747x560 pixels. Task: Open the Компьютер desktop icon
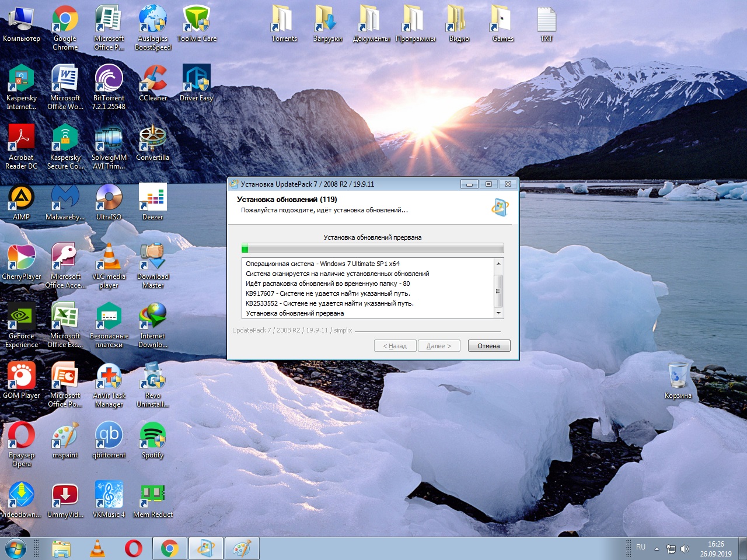pyautogui.click(x=22, y=24)
